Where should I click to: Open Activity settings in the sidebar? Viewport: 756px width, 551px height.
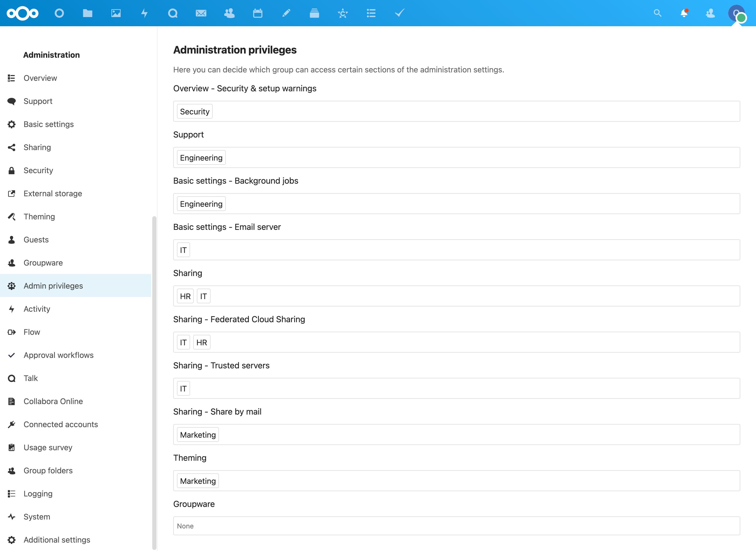tap(76, 309)
